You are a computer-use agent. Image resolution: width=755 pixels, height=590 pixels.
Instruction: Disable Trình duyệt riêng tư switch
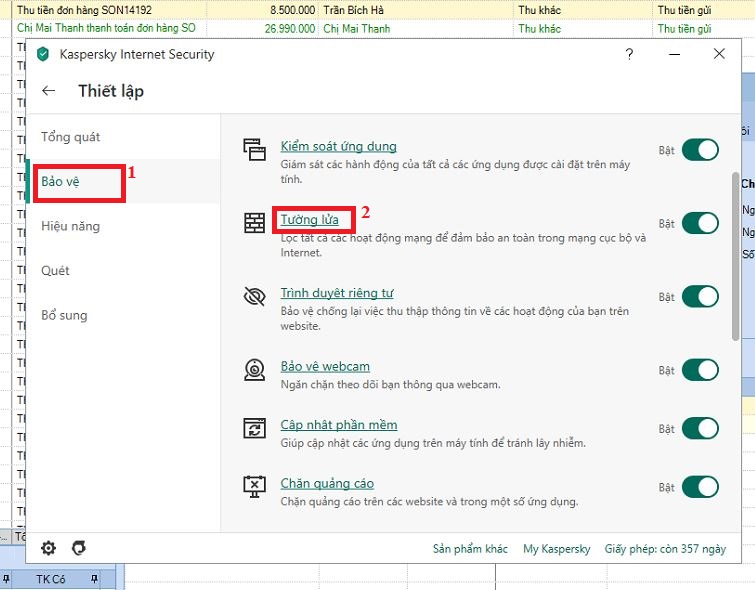point(700,297)
